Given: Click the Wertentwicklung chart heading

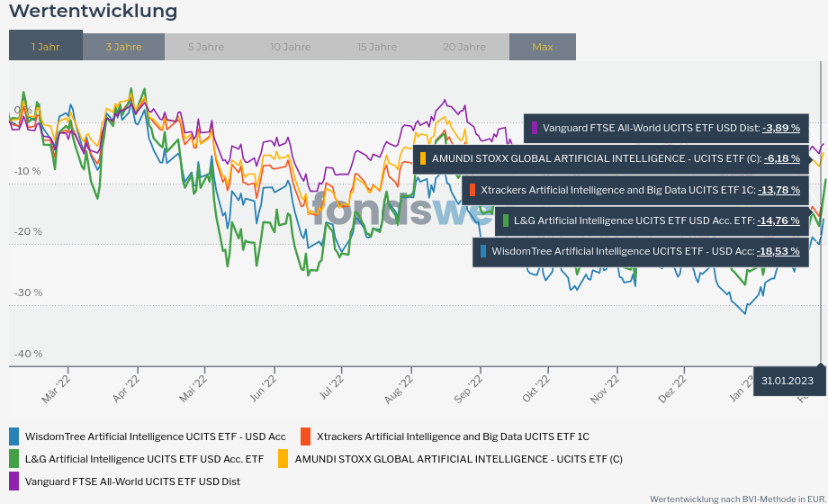Looking at the screenshot, I should point(94,12).
